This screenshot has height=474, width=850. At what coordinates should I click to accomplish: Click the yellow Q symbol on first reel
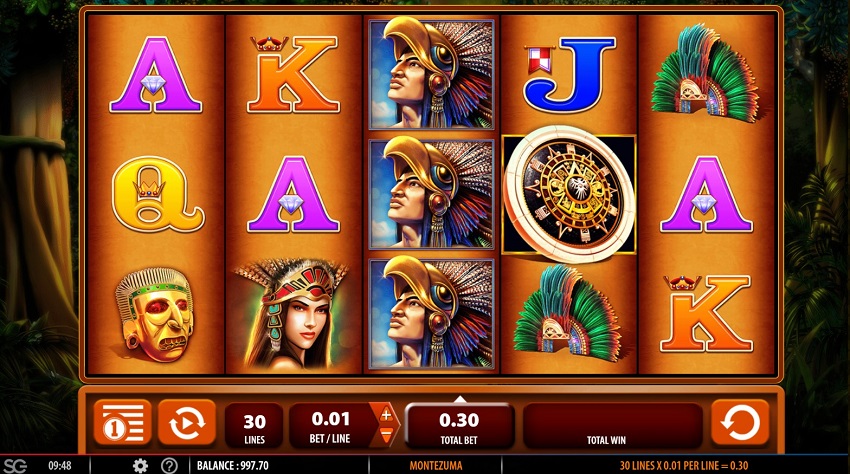(x=157, y=194)
